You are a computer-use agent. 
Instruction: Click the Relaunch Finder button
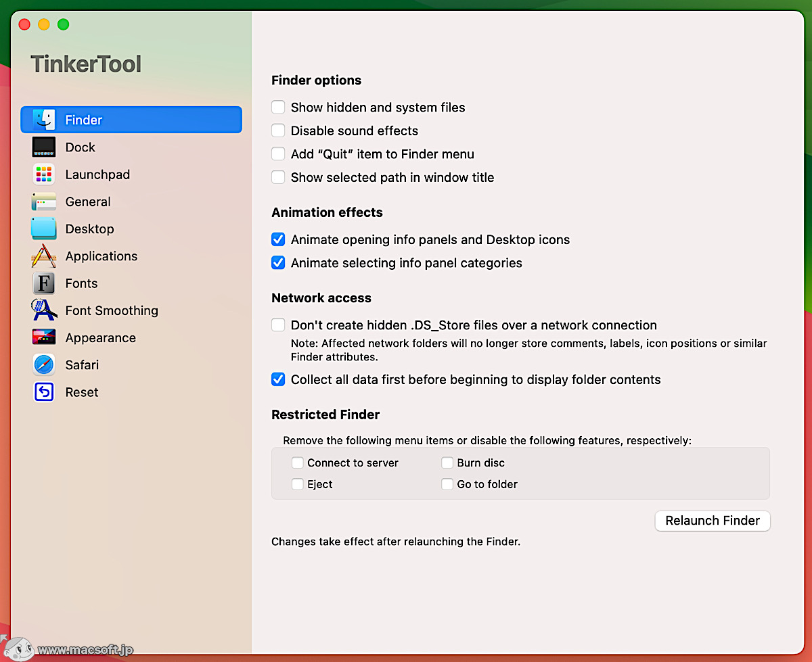[712, 521]
